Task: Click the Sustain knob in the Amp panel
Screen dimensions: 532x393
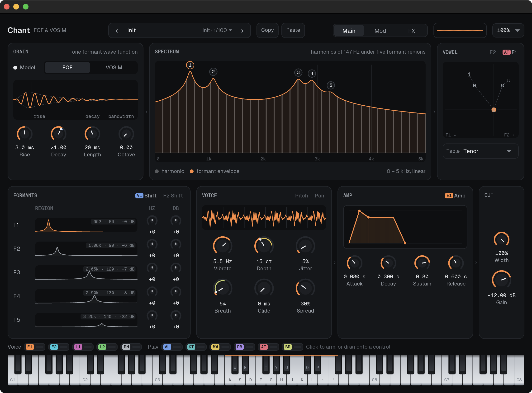Action: (x=422, y=263)
